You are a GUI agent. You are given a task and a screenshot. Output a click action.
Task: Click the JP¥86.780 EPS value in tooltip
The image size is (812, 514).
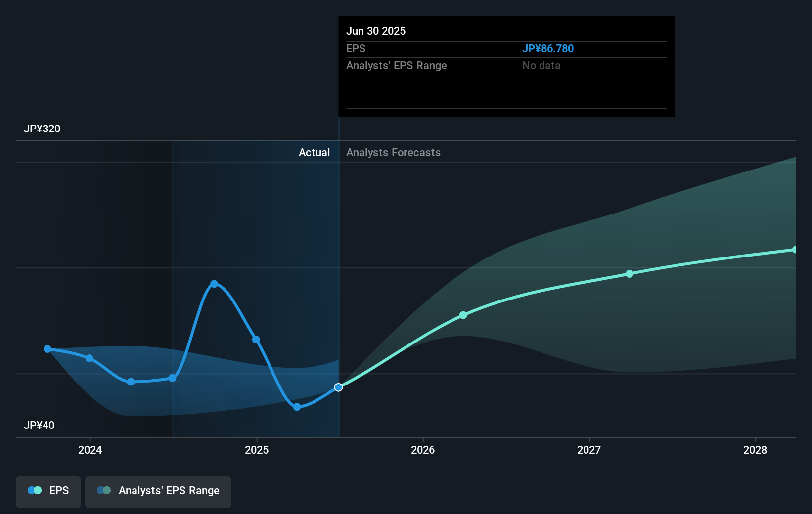click(548, 48)
